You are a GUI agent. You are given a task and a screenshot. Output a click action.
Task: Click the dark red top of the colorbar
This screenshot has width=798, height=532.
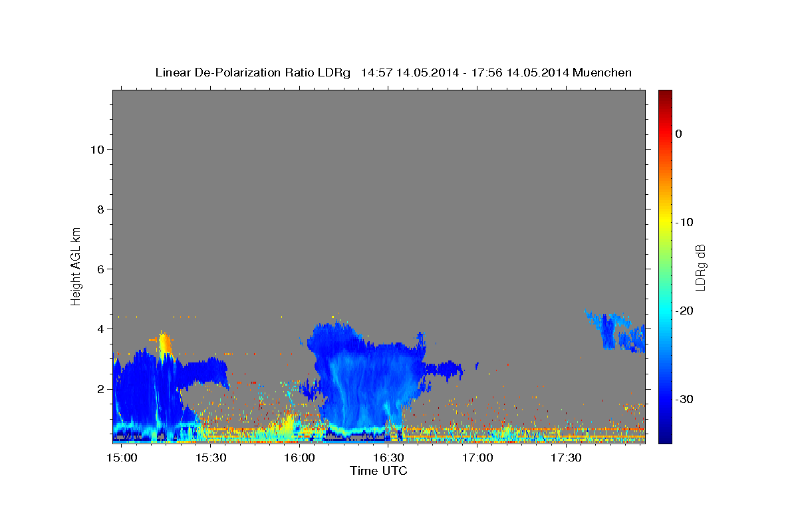click(x=665, y=94)
